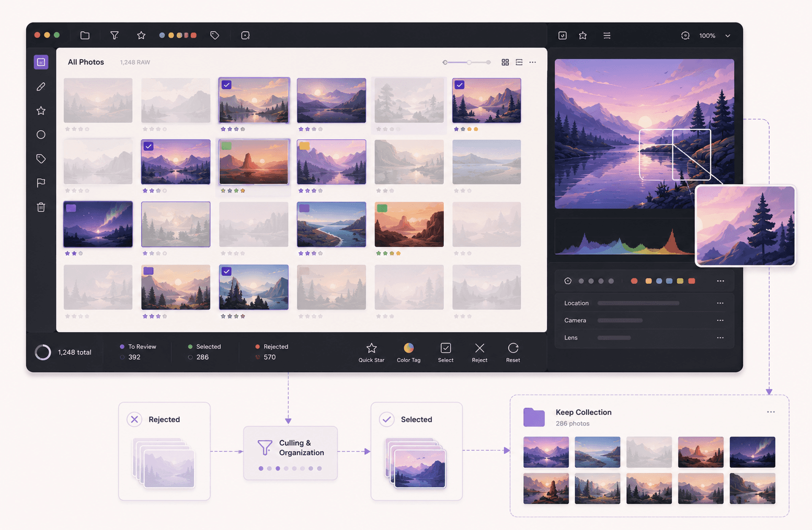Viewport: 812px width, 530px height.
Task: Open the tag icon in left sidebar
Action: click(x=41, y=159)
